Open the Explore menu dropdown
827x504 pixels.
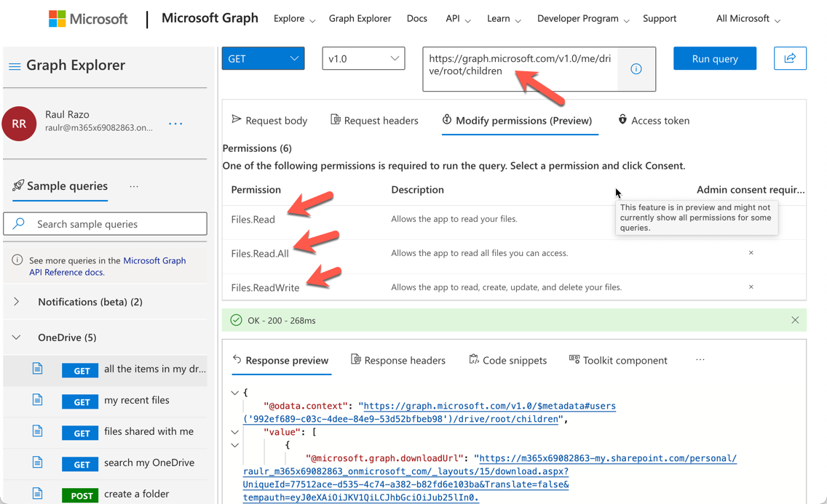[294, 19]
